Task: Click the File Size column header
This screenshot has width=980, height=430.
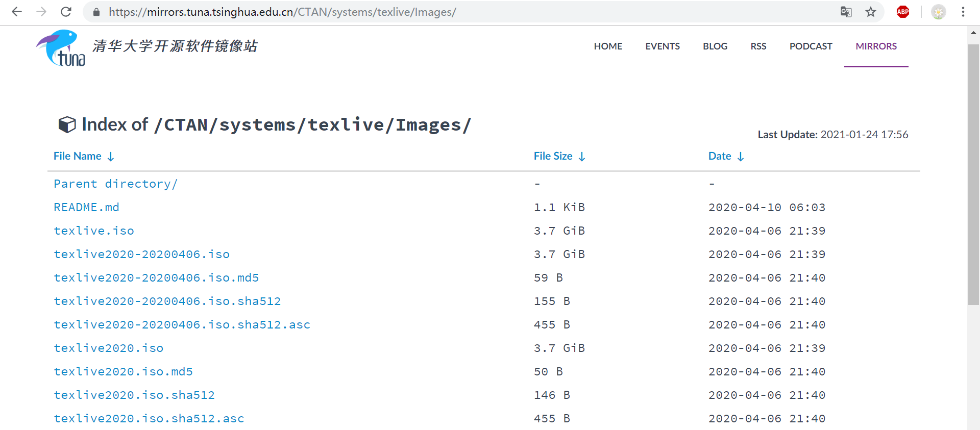Action: coord(553,156)
